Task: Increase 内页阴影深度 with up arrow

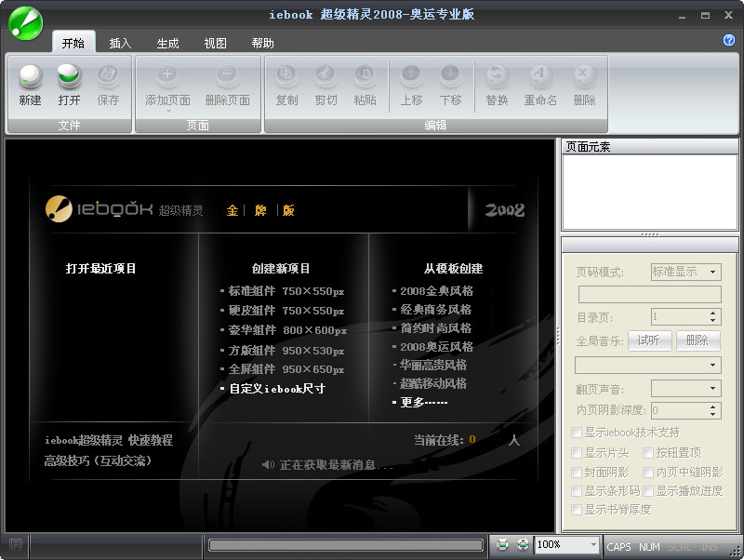Action: [x=712, y=407]
